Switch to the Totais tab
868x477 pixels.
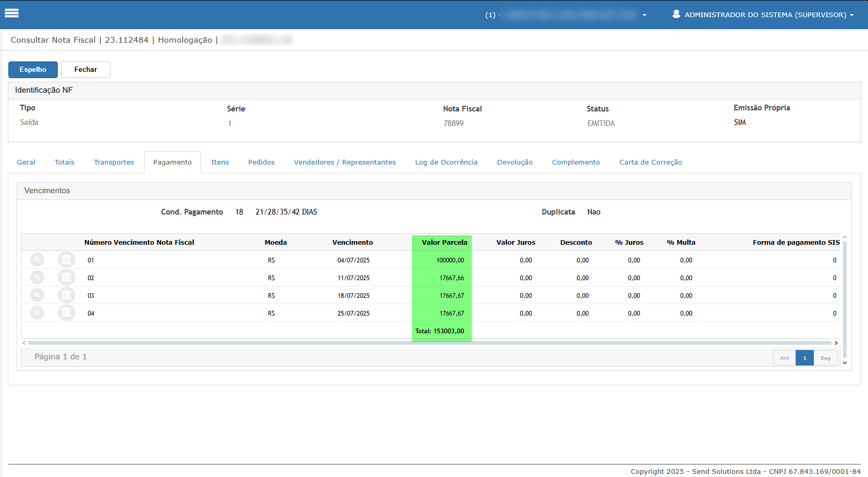click(65, 162)
